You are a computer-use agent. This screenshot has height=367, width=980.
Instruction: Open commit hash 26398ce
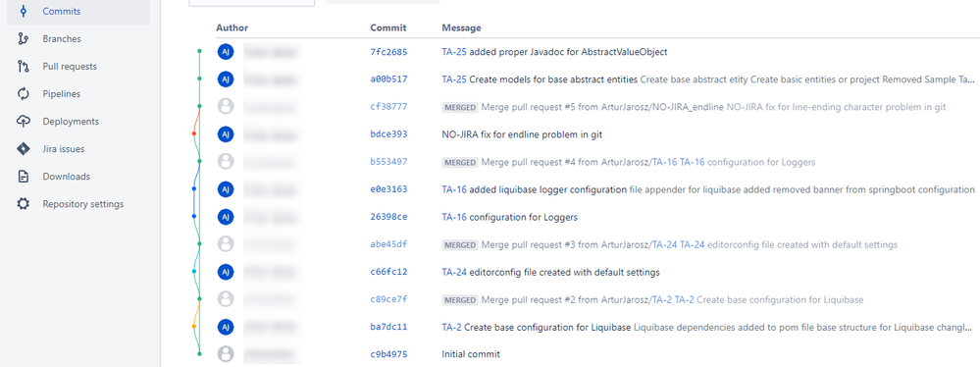tap(388, 217)
